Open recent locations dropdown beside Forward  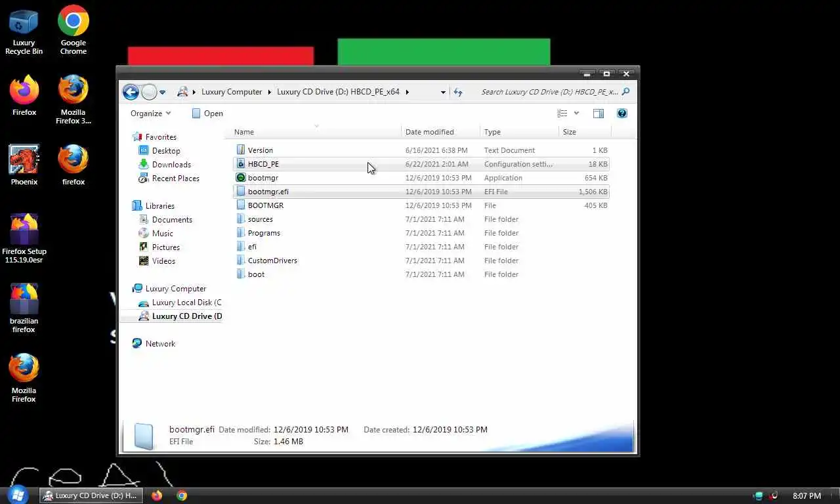[163, 93]
